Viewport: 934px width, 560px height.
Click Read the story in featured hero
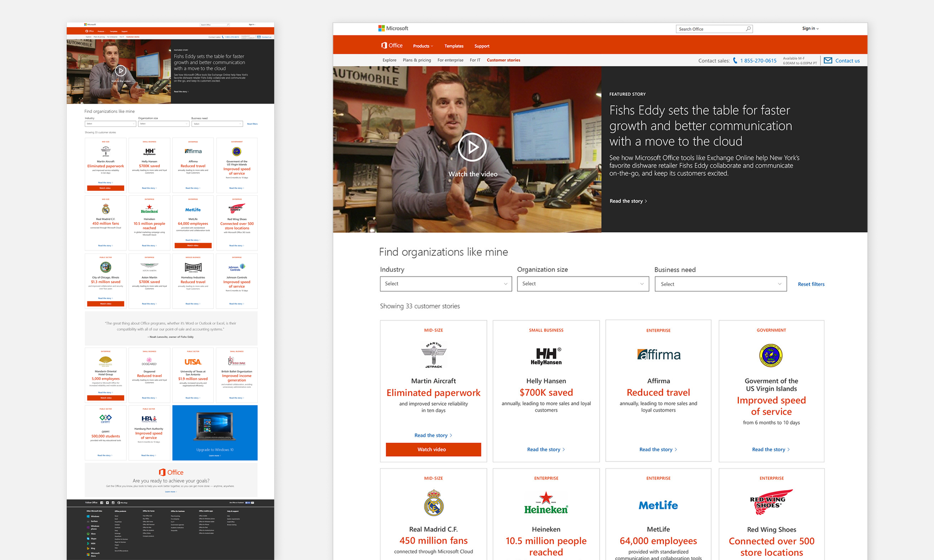coord(628,201)
